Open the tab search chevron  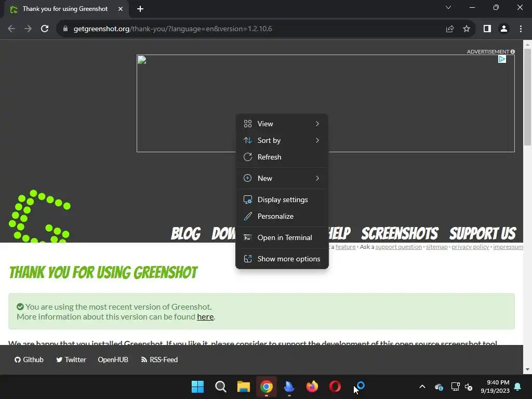coord(448,7)
